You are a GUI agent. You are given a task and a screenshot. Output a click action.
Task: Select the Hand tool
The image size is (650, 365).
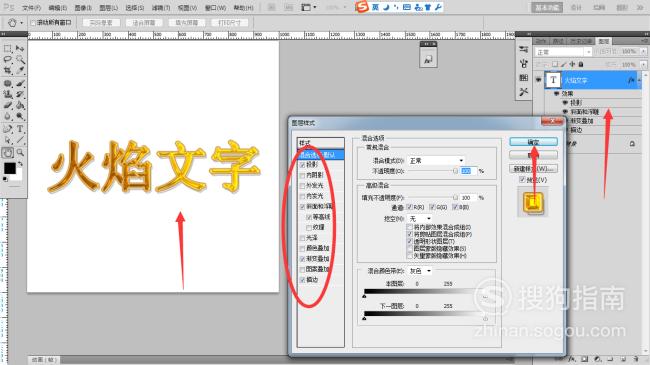coord(7,153)
